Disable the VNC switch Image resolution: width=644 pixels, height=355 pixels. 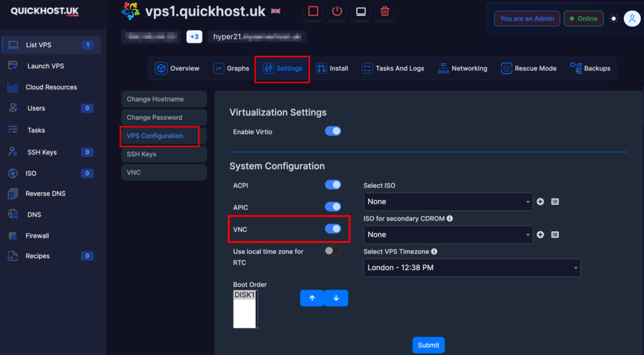pos(333,229)
